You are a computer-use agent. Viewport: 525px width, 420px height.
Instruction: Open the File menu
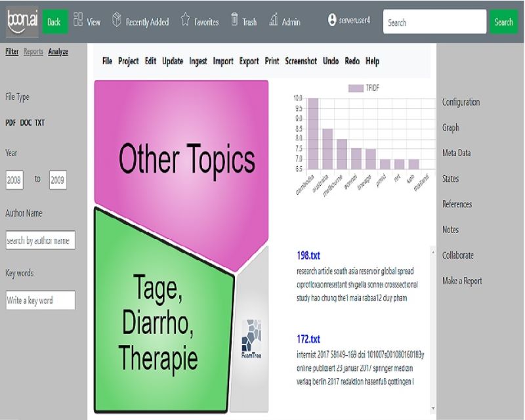[x=107, y=61]
